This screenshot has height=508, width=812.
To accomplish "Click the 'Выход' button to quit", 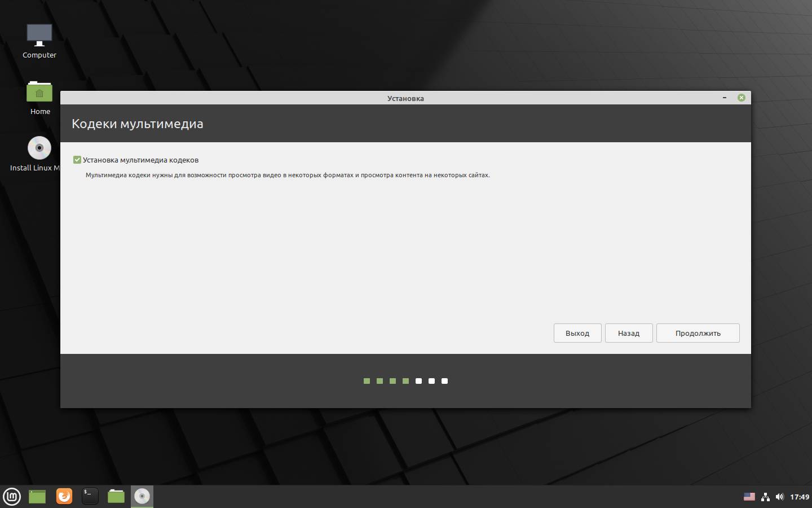I will [577, 333].
